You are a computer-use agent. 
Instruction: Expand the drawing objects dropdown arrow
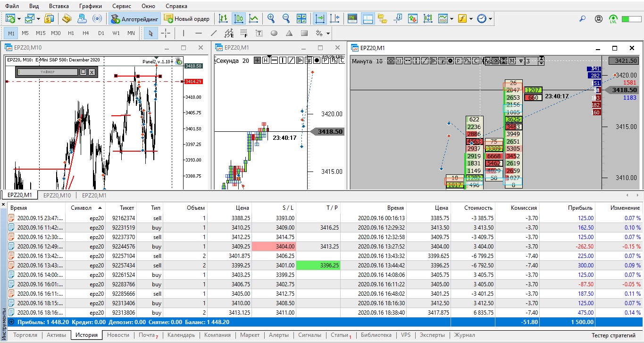pos(328,33)
